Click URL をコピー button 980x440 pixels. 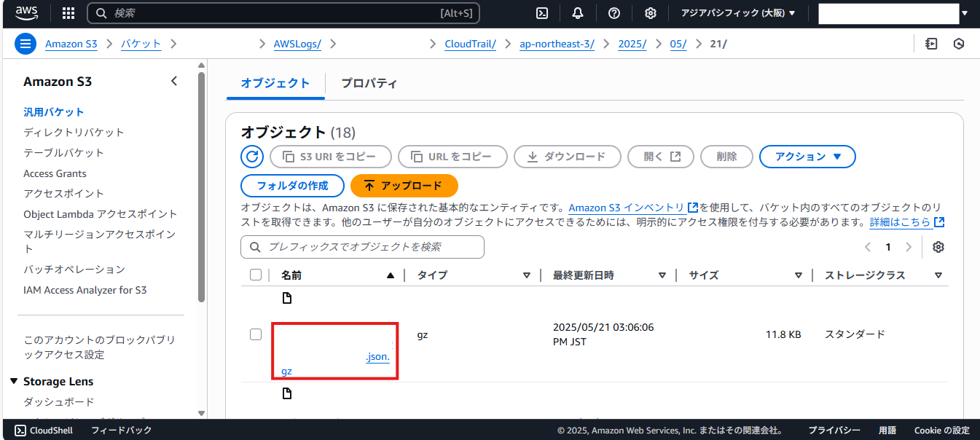(x=452, y=157)
